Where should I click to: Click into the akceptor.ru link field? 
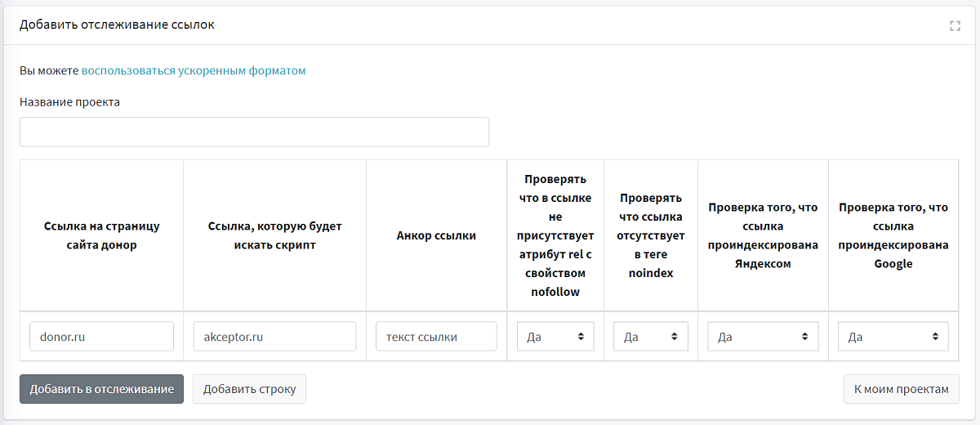[x=274, y=337]
